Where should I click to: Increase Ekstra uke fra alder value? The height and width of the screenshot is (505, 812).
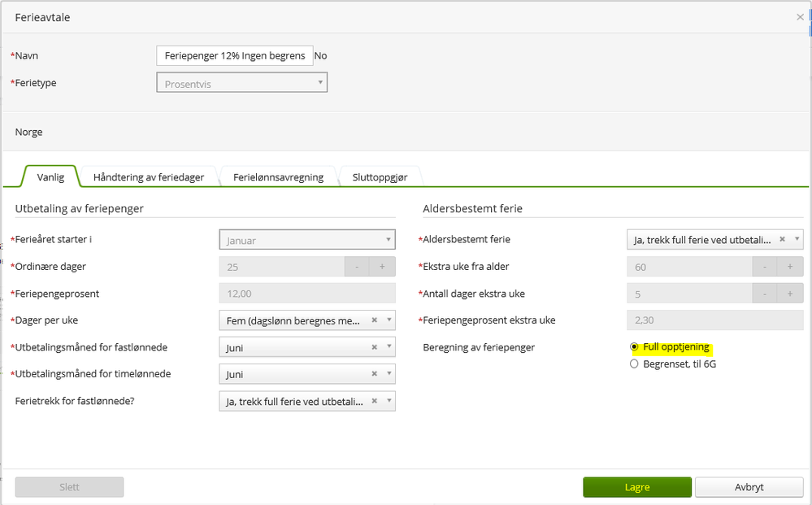pos(790,267)
